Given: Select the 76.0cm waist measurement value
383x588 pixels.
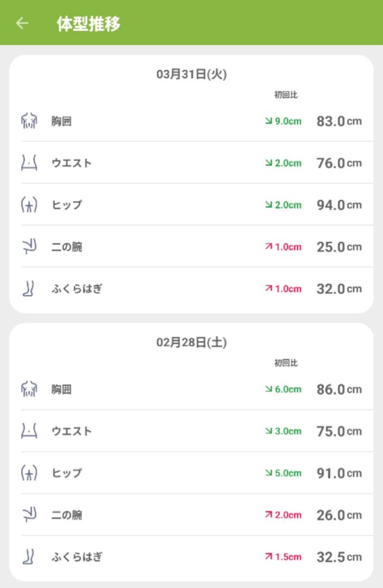Looking at the screenshot, I should pyautogui.click(x=339, y=163).
